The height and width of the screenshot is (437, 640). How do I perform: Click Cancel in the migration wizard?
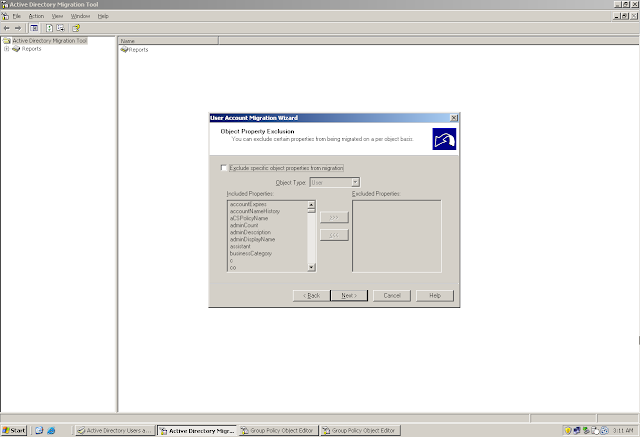pos(392,295)
